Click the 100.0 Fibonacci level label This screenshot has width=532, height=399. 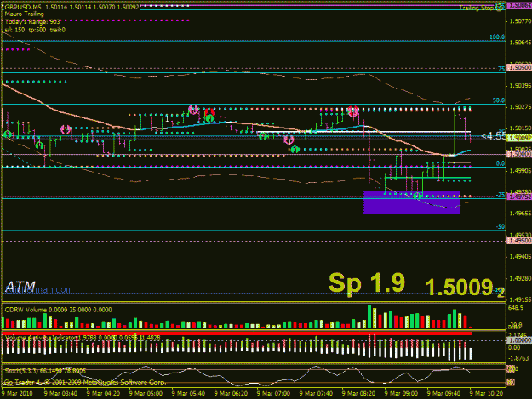point(497,37)
